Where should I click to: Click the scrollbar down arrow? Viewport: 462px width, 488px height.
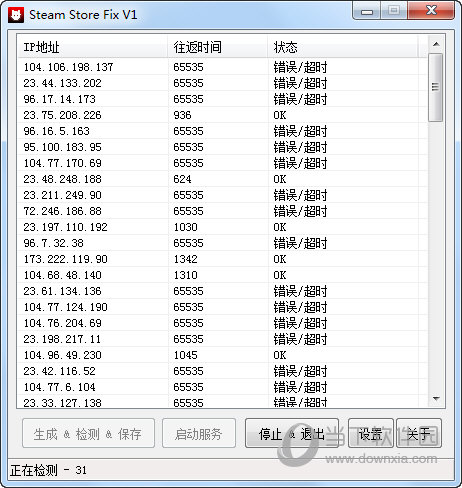[x=436, y=398]
